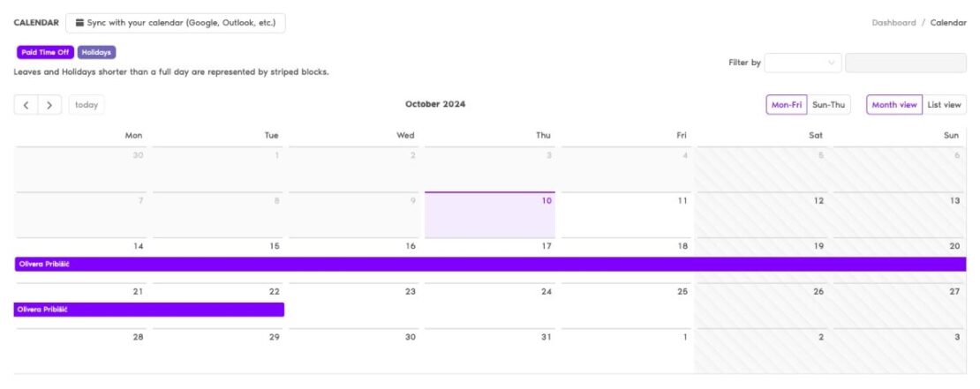Open Dashboard breadcrumb link
Screen dimensions: 980x389
[x=893, y=22]
